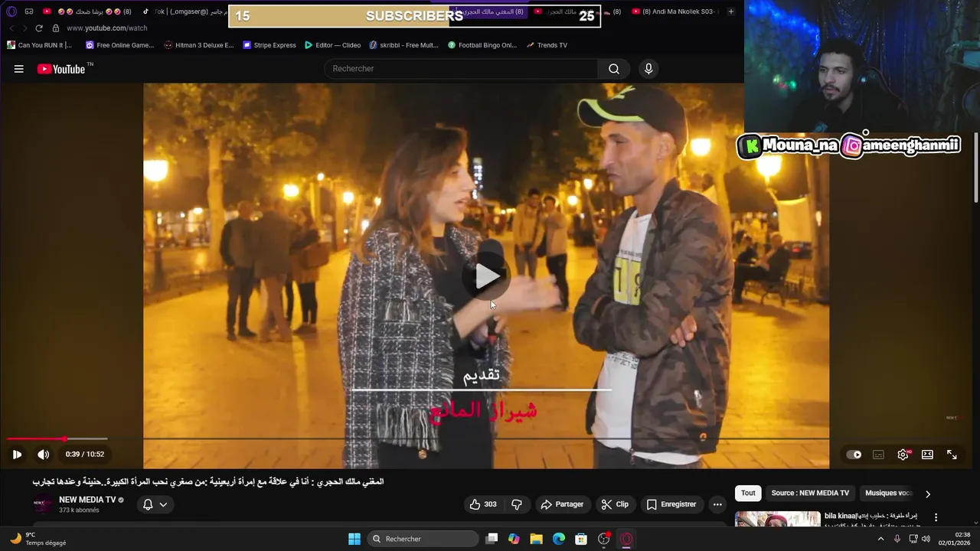Play the video from the control bar

[17, 455]
